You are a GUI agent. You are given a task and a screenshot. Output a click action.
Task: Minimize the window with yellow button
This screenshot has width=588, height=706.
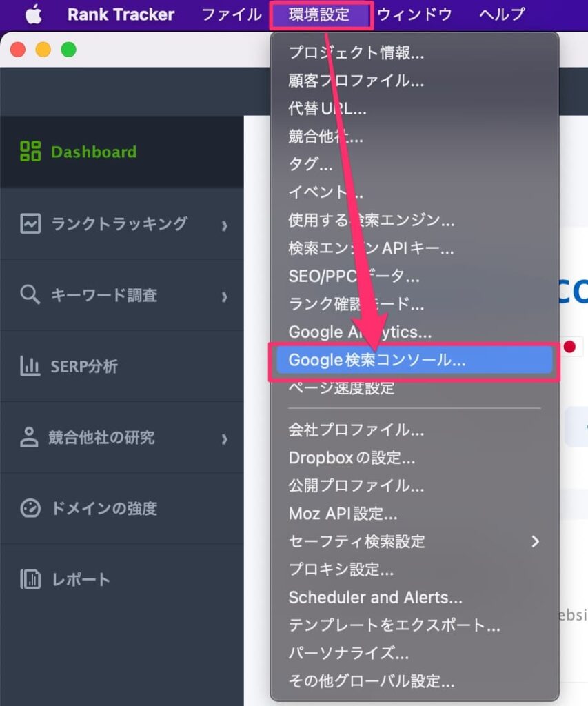pos(43,49)
